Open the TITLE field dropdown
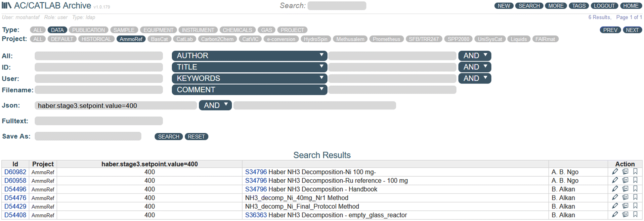Screen dimensions: 644x221 tap(249, 67)
